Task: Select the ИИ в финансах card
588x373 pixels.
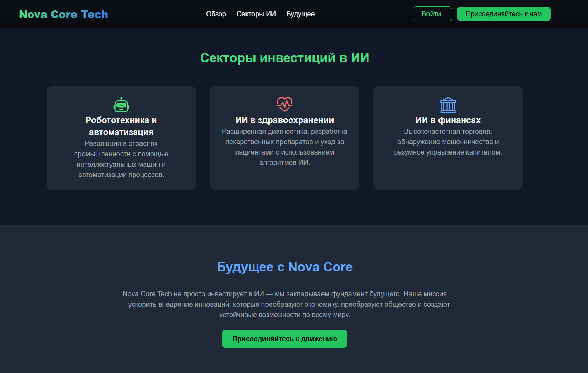Action: [448, 138]
